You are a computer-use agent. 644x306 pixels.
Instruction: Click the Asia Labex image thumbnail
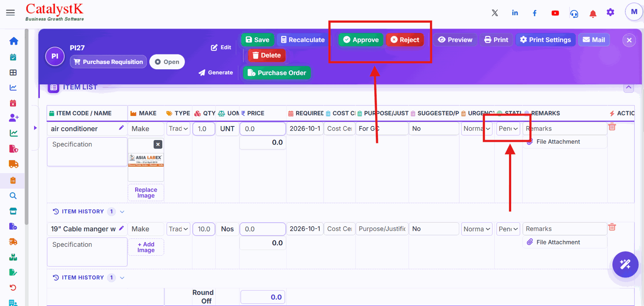[x=146, y=160]
